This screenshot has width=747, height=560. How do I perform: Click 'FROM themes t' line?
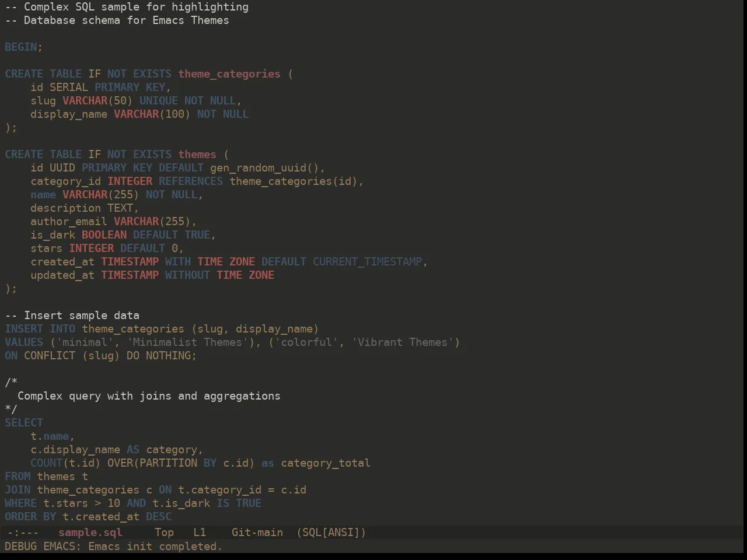(46, 477)
